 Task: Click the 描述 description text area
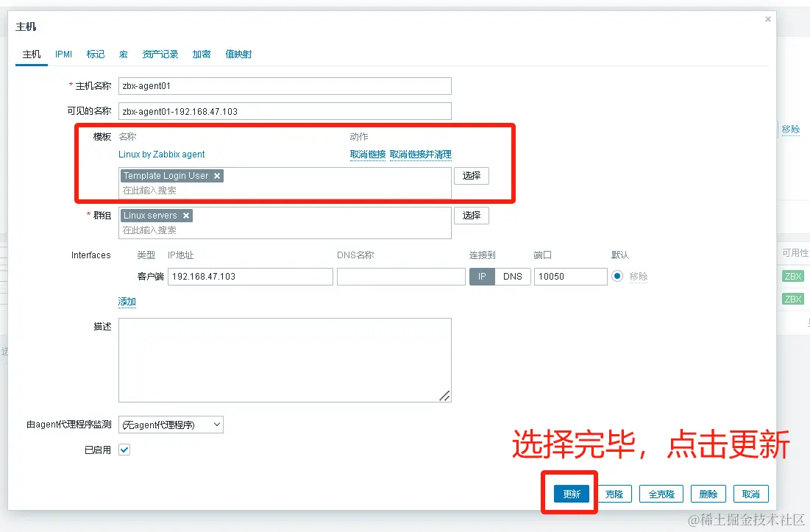(x=285, y=360)
